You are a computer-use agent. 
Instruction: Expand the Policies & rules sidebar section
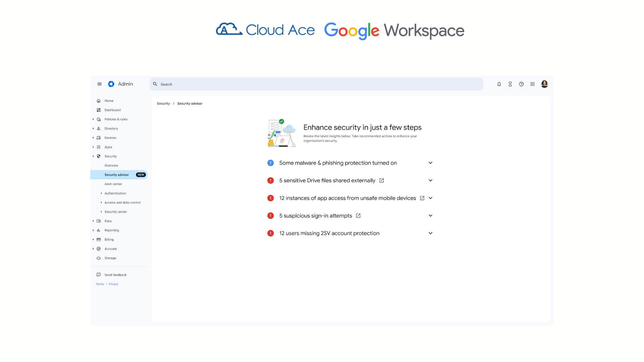93,119
